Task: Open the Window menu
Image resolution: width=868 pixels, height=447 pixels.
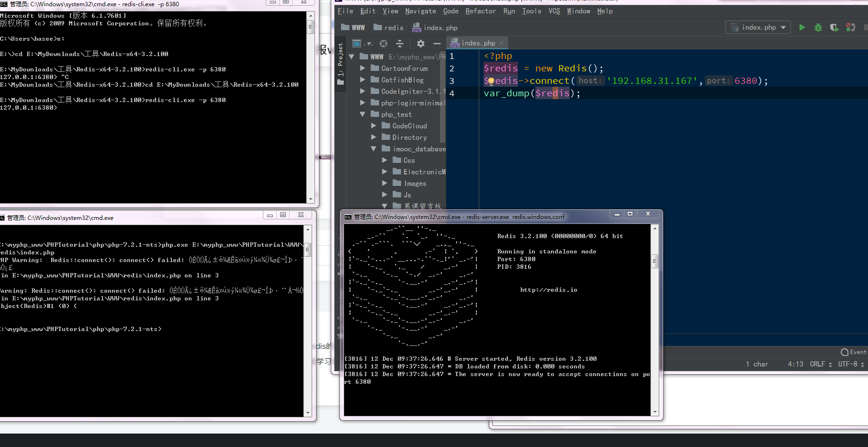Action: [578, 11]
